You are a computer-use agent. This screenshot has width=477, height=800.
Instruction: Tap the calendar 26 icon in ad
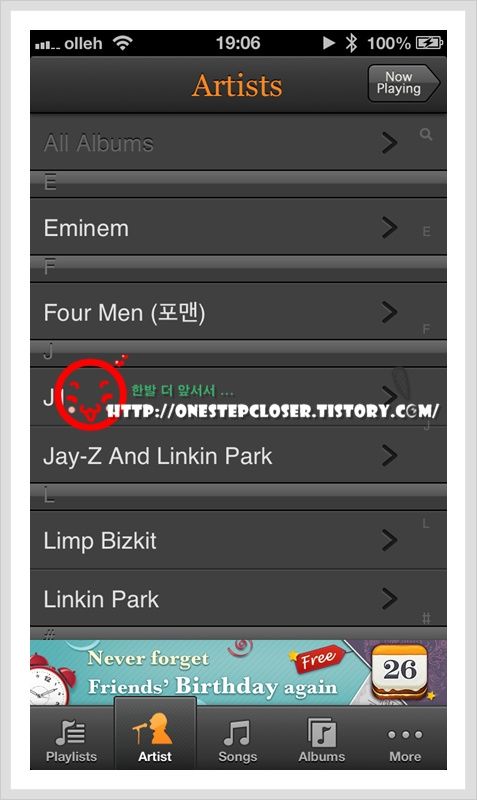pyautogui.click(x=400, y=672)
